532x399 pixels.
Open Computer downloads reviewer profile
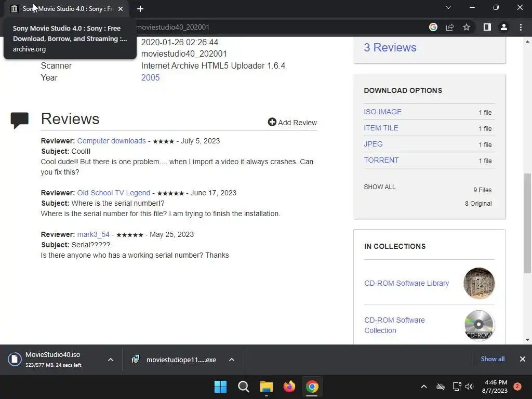point(111,141)
